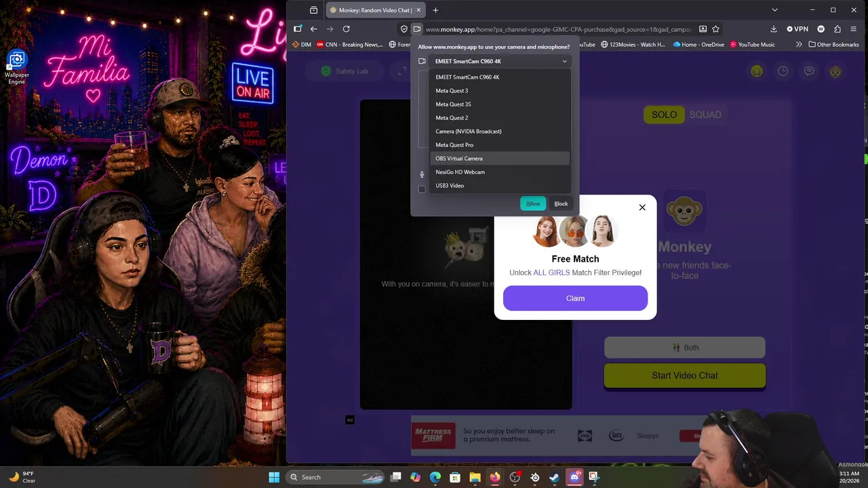Screen dimensions: 868x488
Task: Choose Meta Quest 3 camera option
Action: pyautogui.click(x=500, y=91)
